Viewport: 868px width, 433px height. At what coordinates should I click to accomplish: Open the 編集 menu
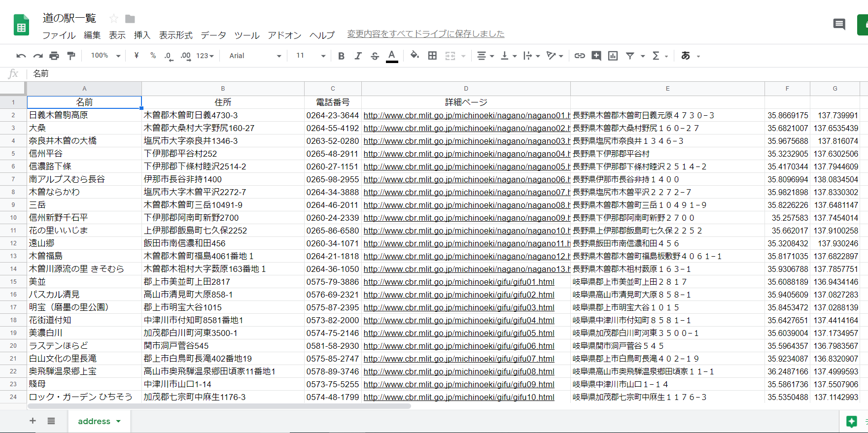coord(92,35)
